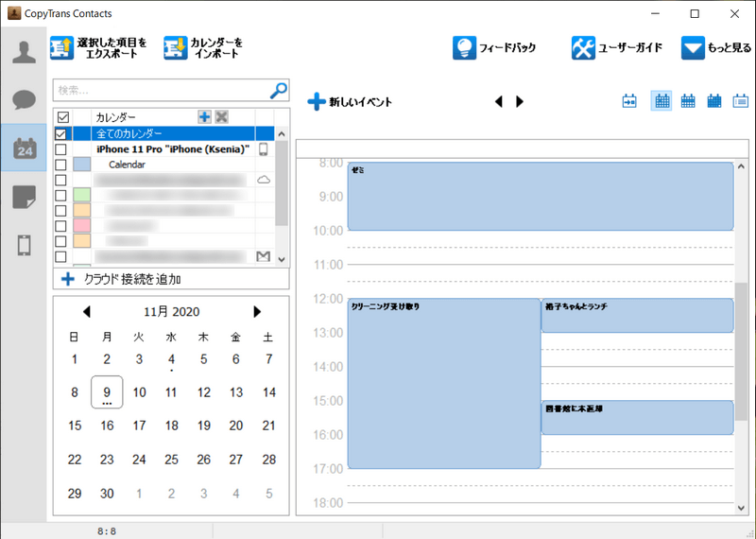Check the Gmail account row checkbox
This screenshot has width=756, height=539.
coord(60,256)
